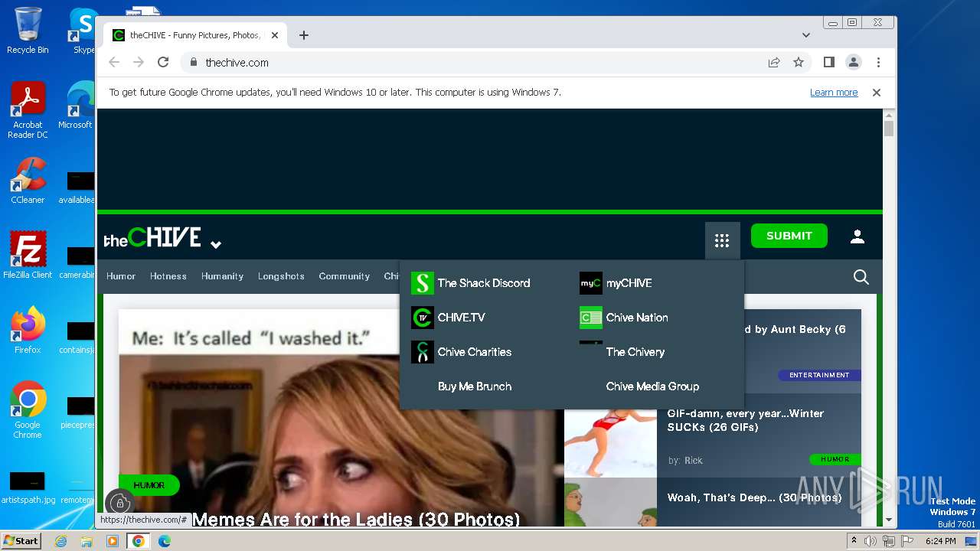Open CCleaner desktop shortcut
The image size is (980, 551).
pyautogui.click(x=28, y=181)
